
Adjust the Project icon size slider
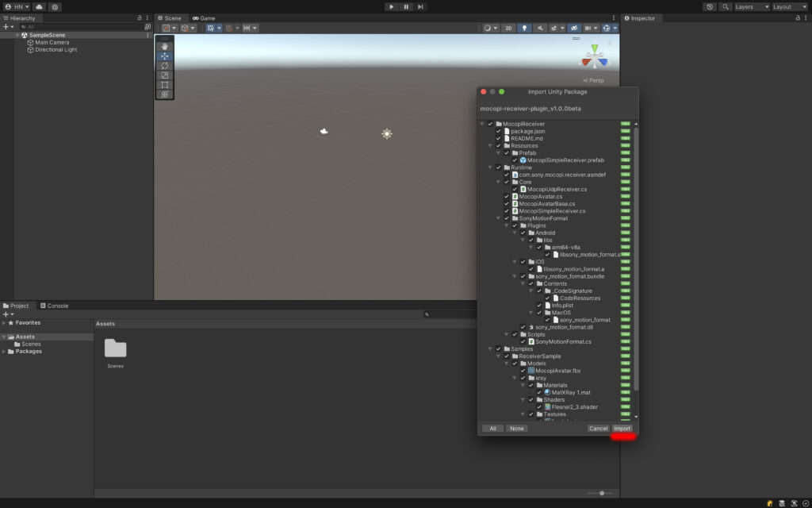(x=602, y=493)
